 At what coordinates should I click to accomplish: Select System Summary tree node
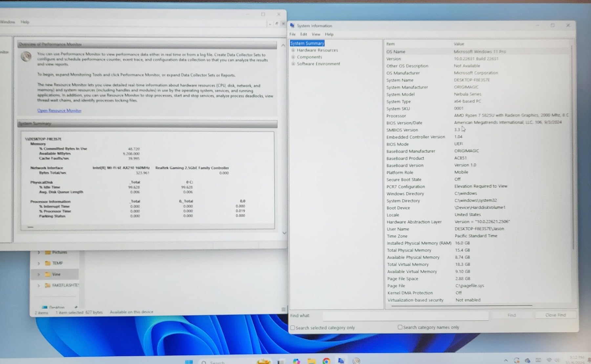307,43
